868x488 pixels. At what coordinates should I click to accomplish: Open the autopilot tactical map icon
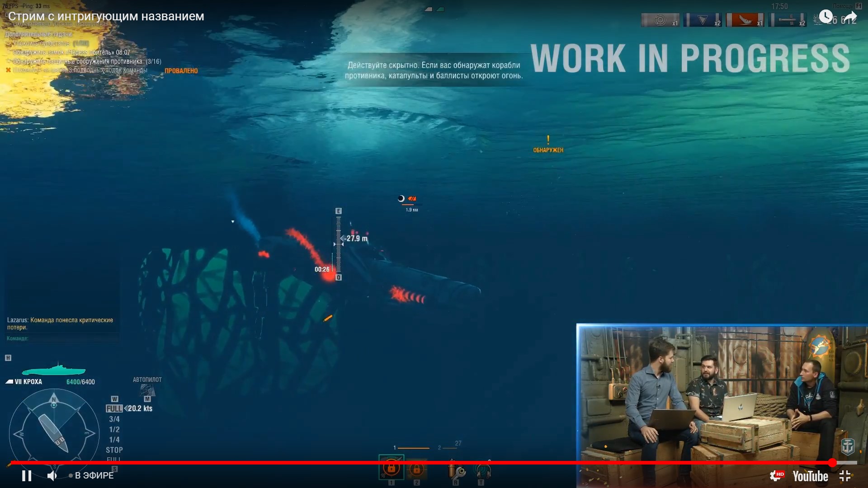(147, 390)
